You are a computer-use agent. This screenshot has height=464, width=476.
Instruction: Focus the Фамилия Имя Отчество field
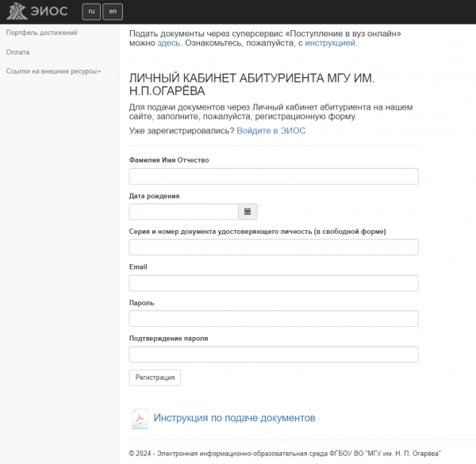(x=274, y=176)
